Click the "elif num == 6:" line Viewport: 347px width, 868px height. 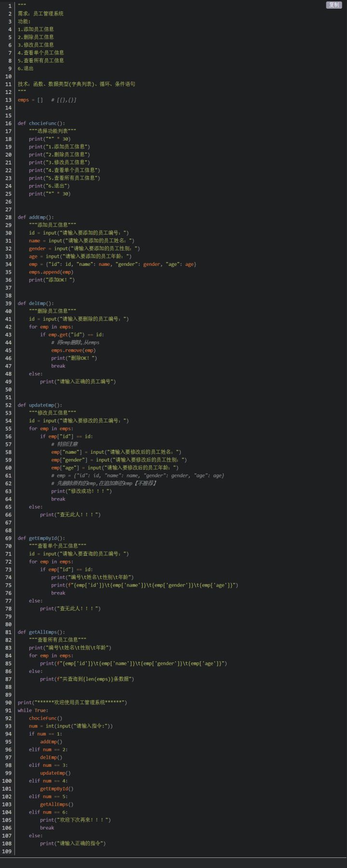(x=48, y=812)
